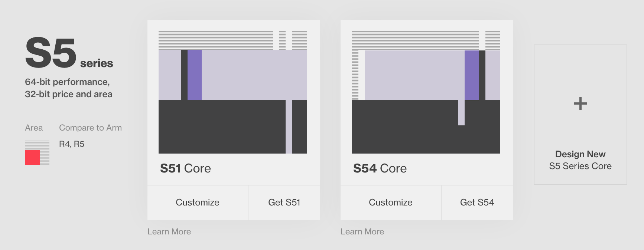Customize the S54 Core
Viewport: 644px width, 250px height.
pos(391,203)
